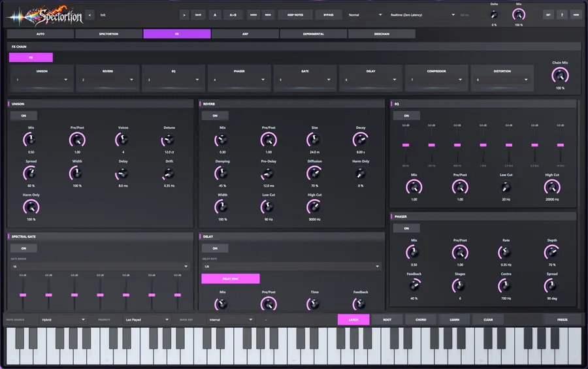Adjust the EQ Low Cut knob

point(506,187)
